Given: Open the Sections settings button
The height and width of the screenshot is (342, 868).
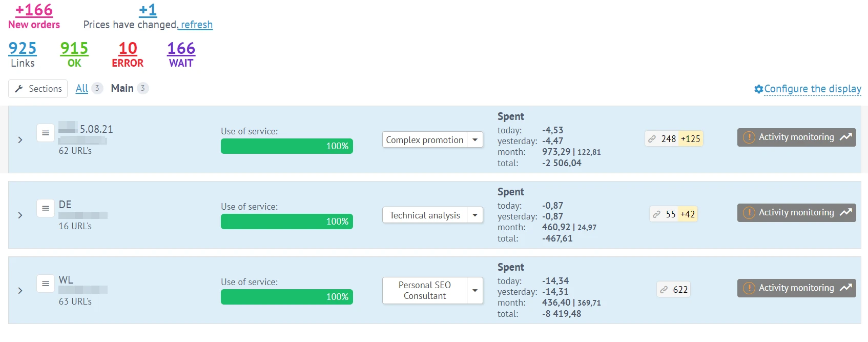Looking at the screenshot, I should click(38, 89).
